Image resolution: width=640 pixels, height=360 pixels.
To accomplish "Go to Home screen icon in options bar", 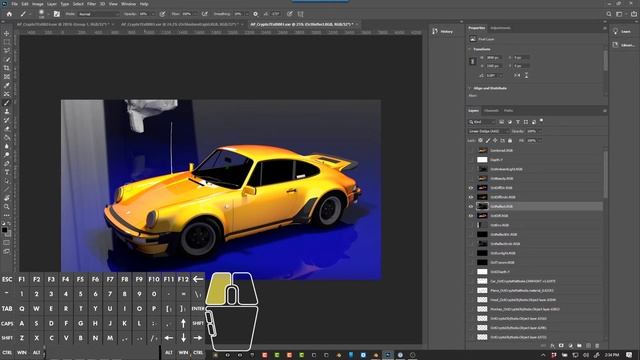I will coord(9,14).
